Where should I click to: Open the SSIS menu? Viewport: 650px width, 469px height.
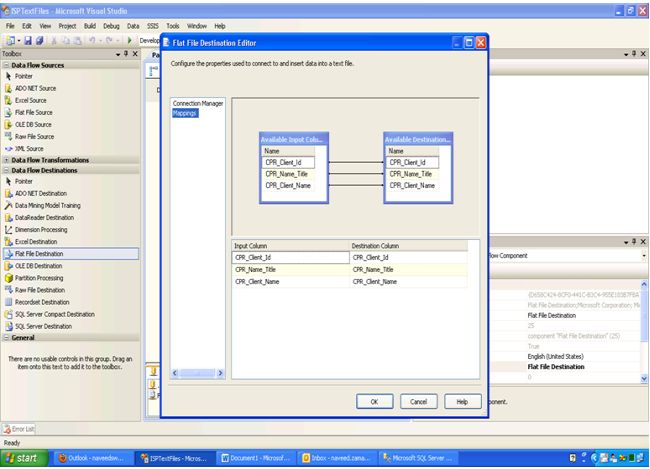[x=153, y=26]
